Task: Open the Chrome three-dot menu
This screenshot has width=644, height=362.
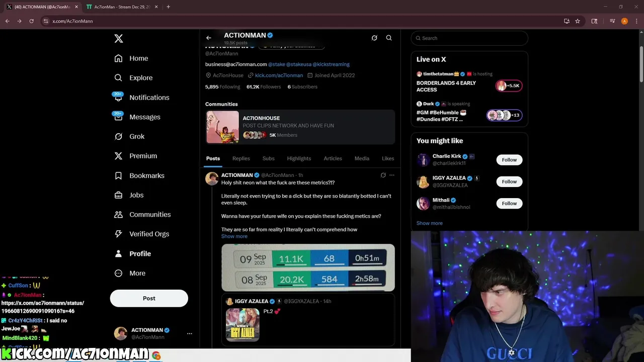Action: click(x=636, y=21)
